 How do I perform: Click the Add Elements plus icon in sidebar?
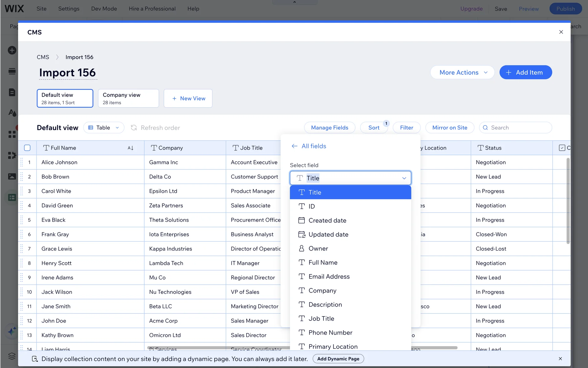coord(12,50)
